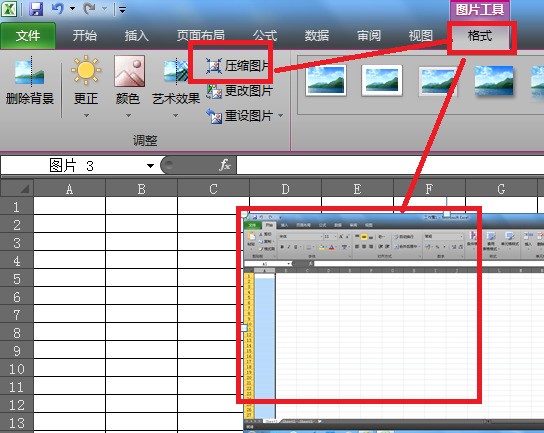
Task: Switch to the Insert (插入) tab
Action: pyautogui.click(x=136, y=35)
